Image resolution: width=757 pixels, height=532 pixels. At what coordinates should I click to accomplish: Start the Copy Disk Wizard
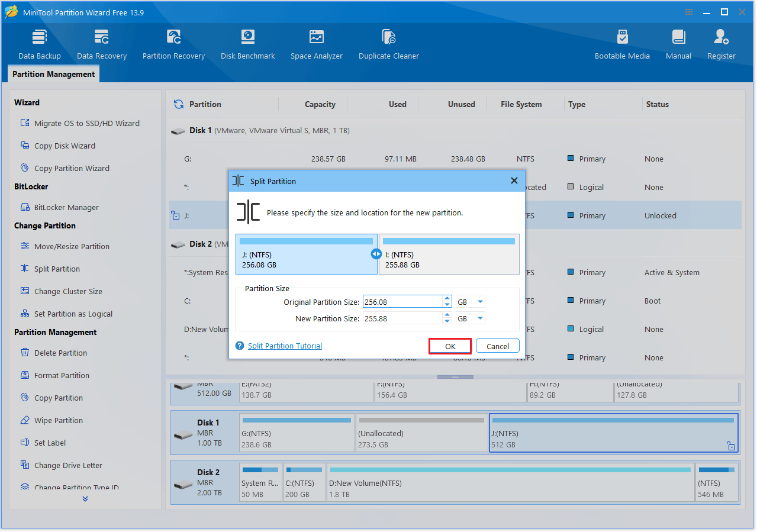57,146
